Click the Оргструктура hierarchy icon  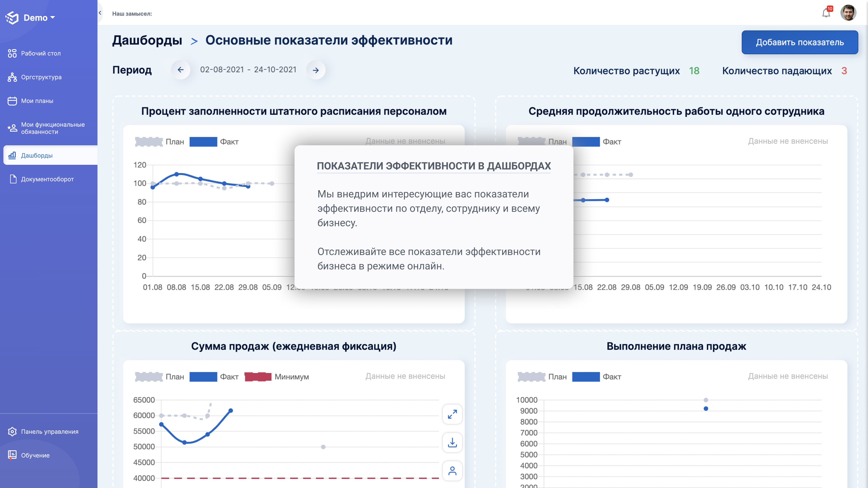tap(12, 77)
